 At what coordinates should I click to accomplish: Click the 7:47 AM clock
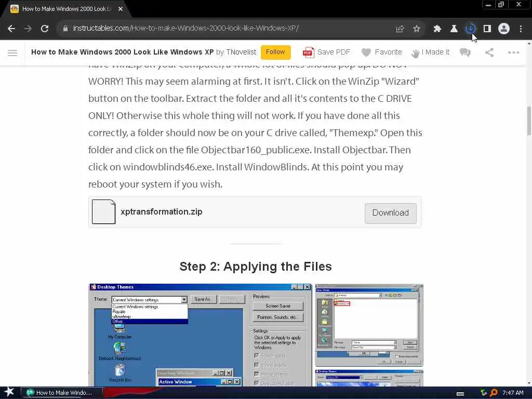[513, 393]
